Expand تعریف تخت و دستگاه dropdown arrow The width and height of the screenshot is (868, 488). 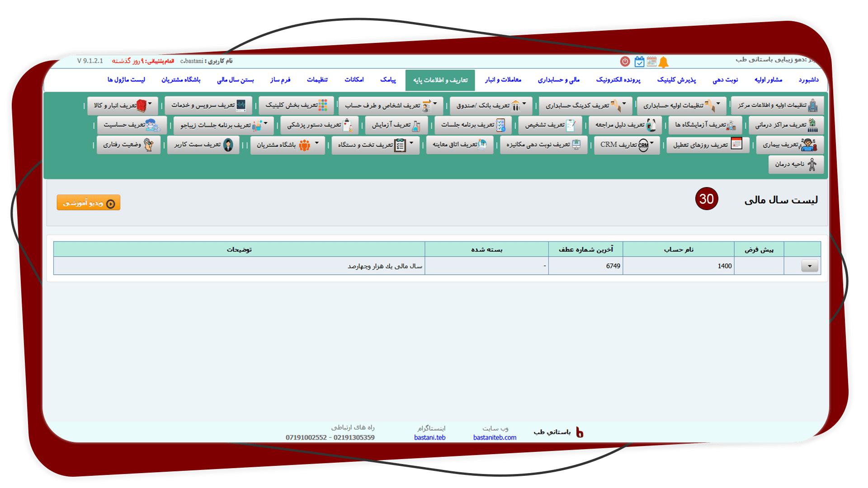point(411,143)
